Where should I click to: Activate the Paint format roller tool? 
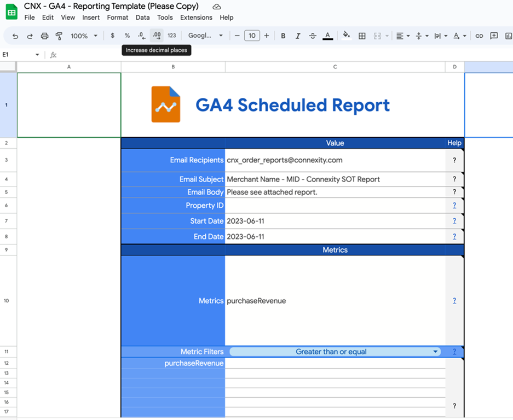point(59,36)
